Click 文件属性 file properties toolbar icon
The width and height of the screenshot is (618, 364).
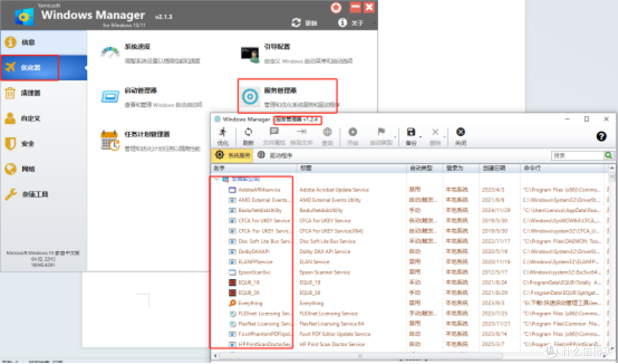[274, 136]
